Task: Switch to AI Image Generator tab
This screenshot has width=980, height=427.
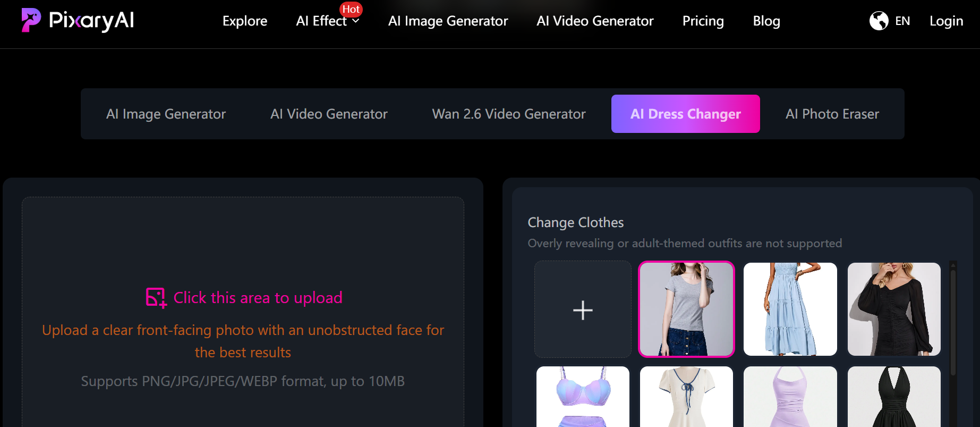Action: 166,114
